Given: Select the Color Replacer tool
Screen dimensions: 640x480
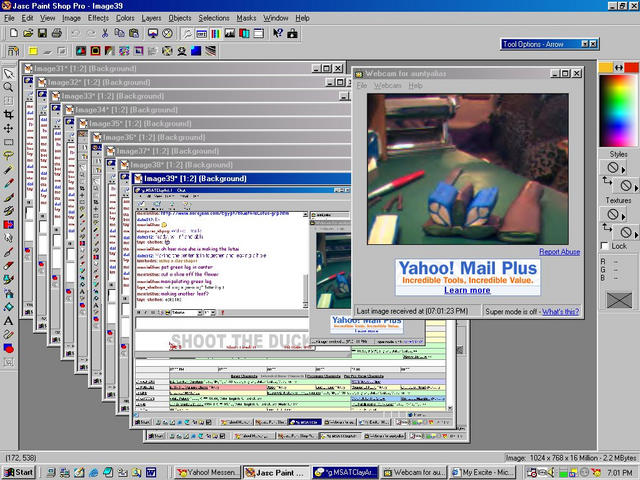Looking at the screenshot, I should coord(8,224).
